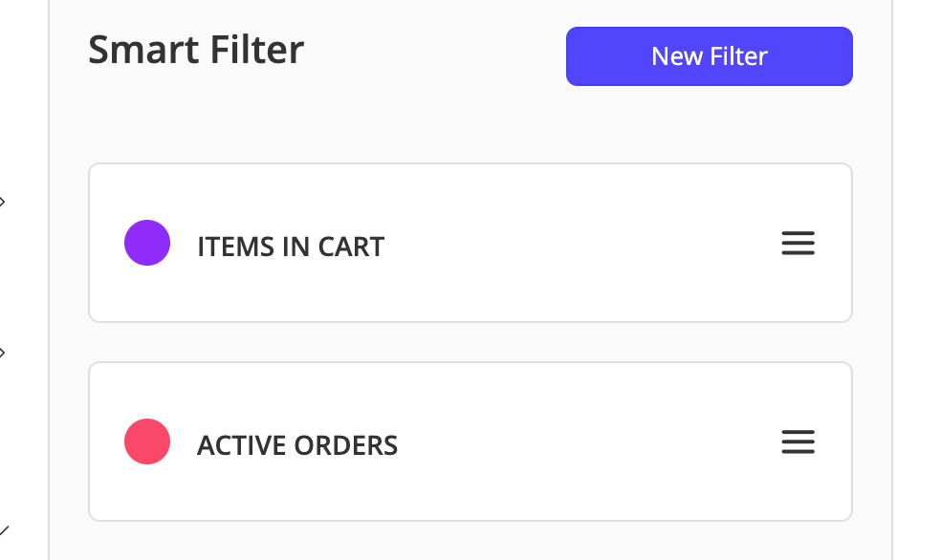Select the ITEMS IN CART filter label
The width and height of the screenshot is (941, 560).
click(x=290, y=247)
